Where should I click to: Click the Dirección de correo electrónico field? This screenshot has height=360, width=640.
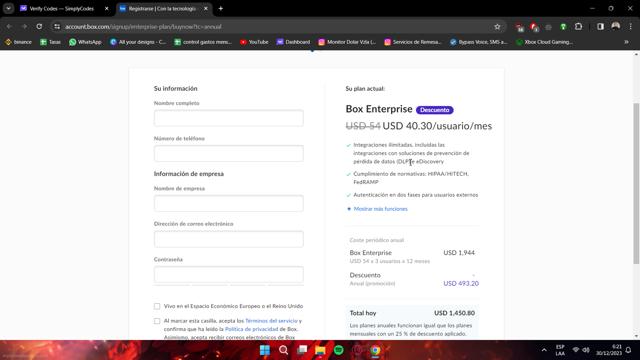point(229,239)
